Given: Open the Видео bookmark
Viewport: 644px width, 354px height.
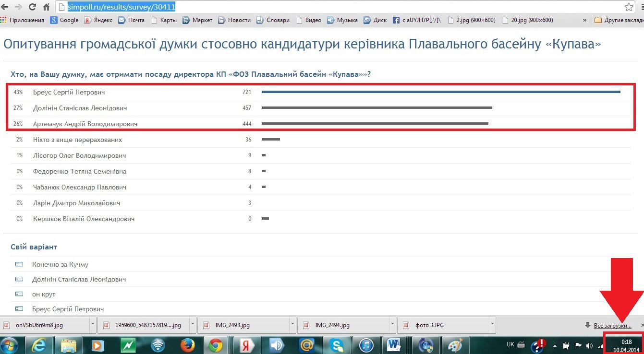Looking at the screenshot, I should coord(309,20).
